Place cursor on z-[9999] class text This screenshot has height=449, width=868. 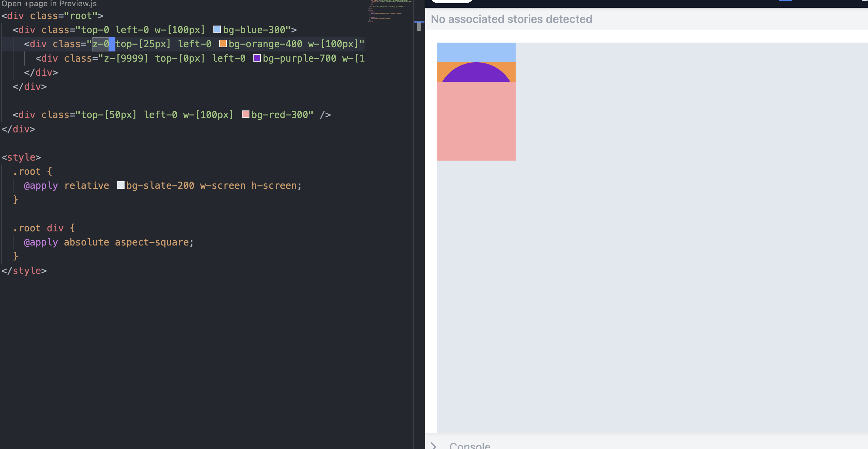[126, 58]
